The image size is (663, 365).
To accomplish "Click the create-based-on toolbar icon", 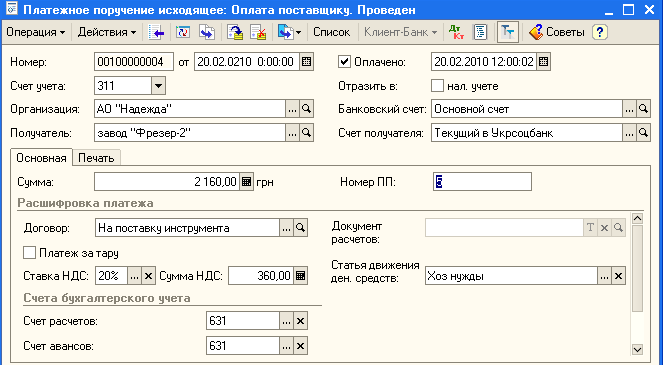I will click(285, 32).
